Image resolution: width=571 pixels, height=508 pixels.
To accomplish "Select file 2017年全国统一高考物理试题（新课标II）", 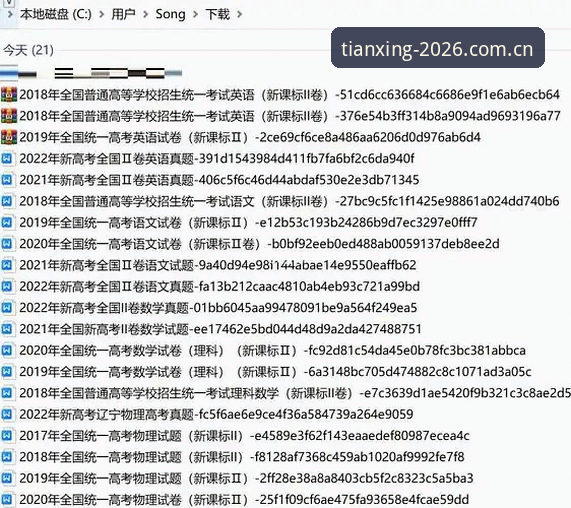I will click(244, 436).
